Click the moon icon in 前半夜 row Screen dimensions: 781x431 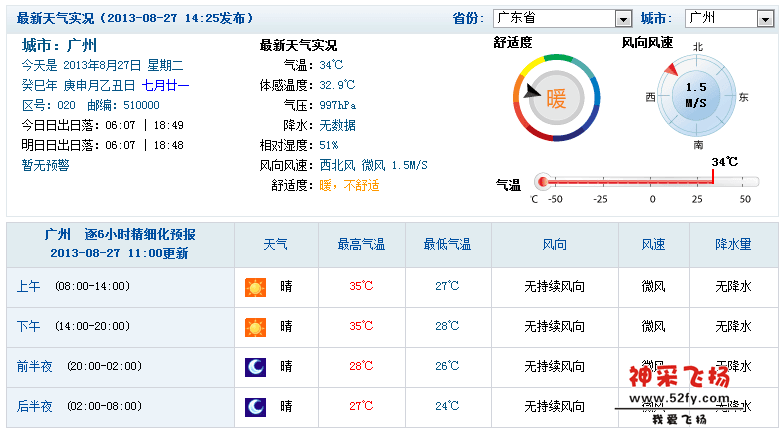[255, 367]
